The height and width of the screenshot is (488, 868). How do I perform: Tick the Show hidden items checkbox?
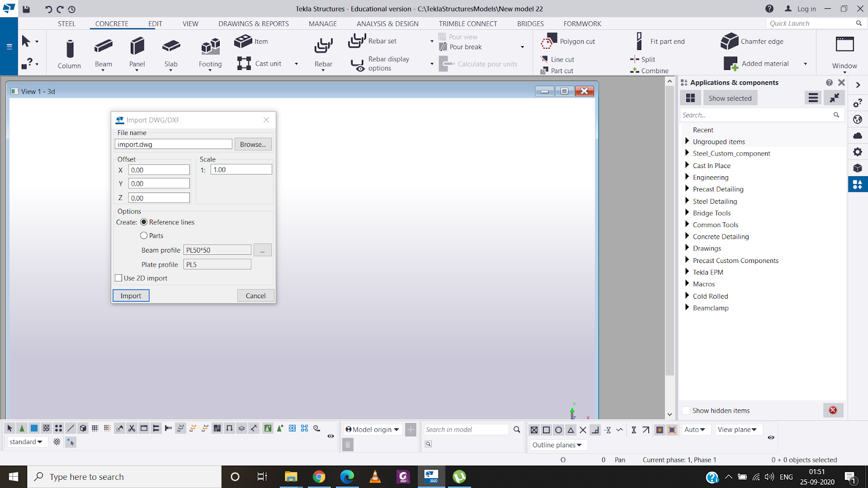(686, 410)
